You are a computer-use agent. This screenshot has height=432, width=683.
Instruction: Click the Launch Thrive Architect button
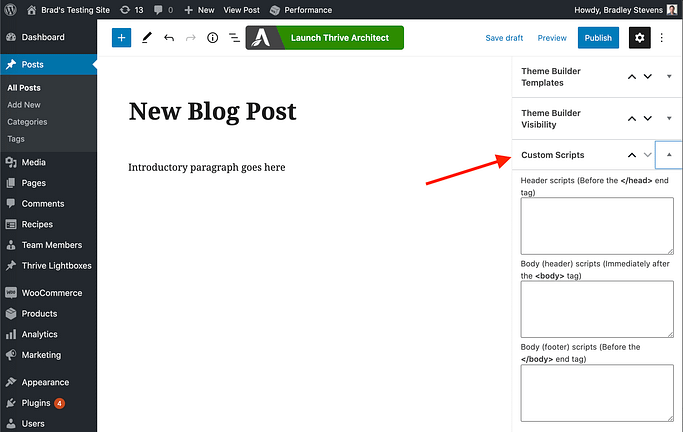324,38
